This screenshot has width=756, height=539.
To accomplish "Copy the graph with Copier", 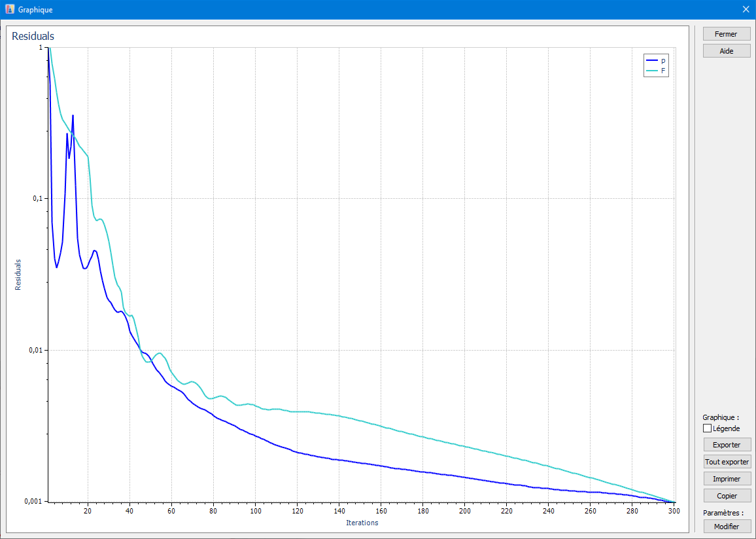I will pos(727,496).
